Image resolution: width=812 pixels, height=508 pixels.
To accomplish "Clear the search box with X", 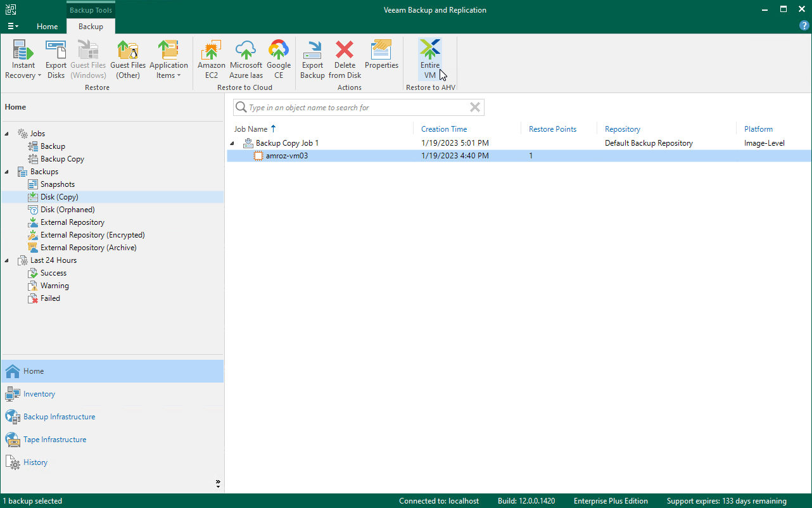I will pyautogui.click(x=475, y=108).
